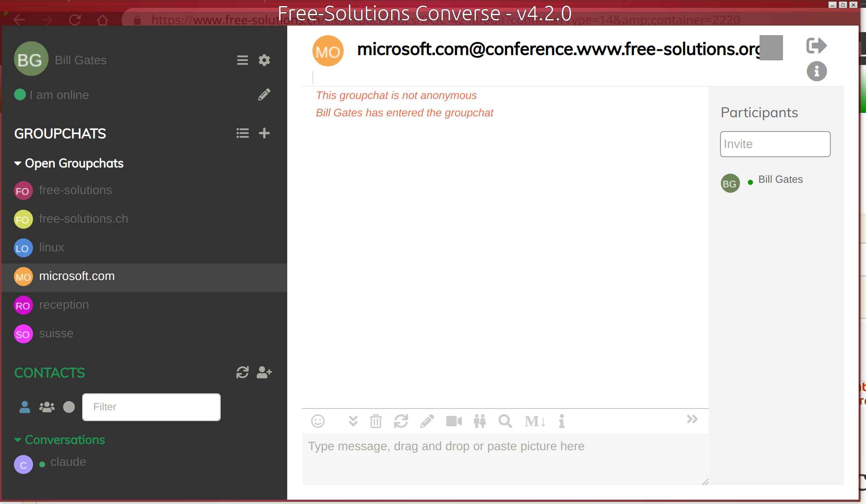Toggle grouped contacts view
Image resolution: width=866 pixels, height=504 pixels.
pos(46,407)
